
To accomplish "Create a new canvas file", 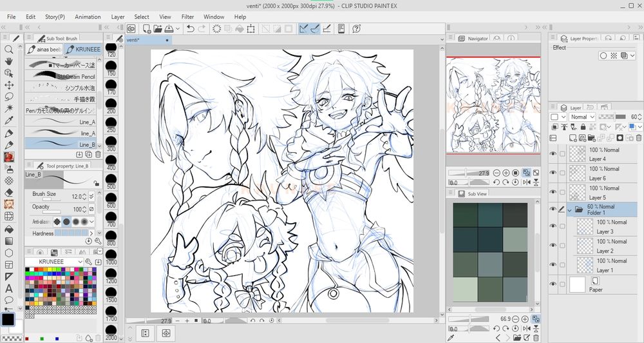I will point(147,28).
